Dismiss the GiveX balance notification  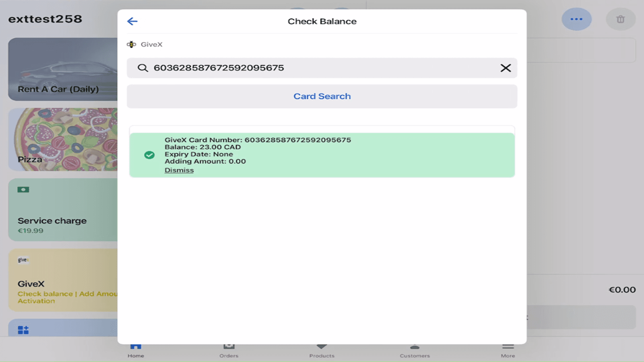click(x=179, y=170)
